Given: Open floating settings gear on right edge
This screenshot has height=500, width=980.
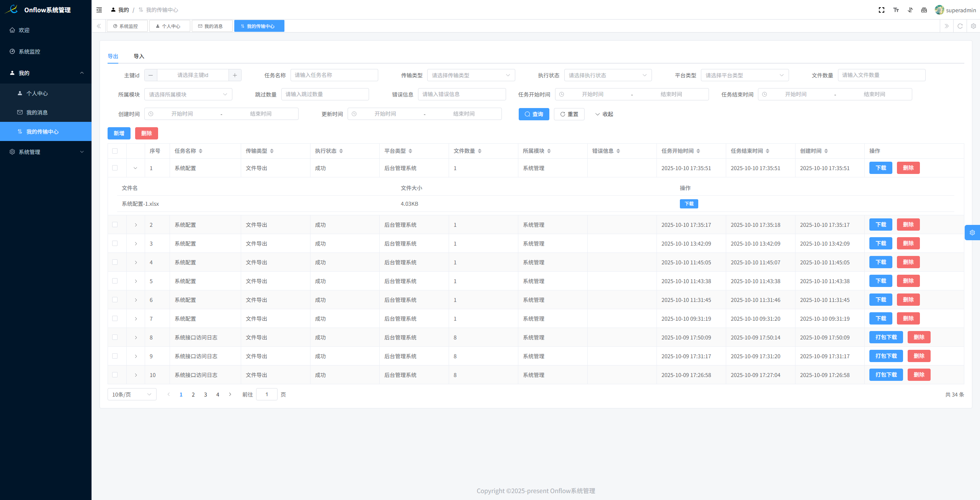Looking at the screenshot, I should pos(972,233).
